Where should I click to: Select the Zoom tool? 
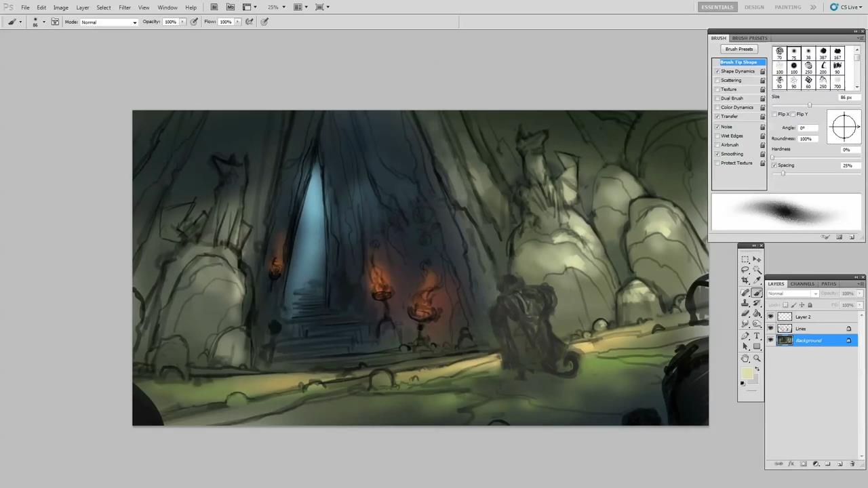757,358
